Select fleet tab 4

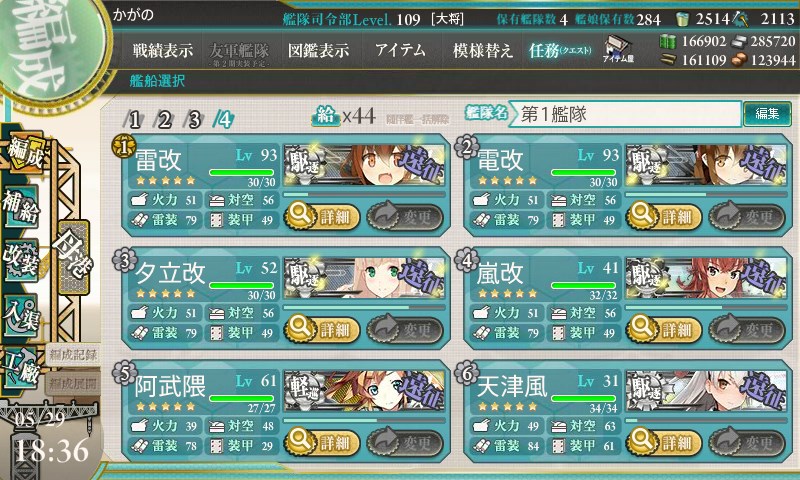223,120
